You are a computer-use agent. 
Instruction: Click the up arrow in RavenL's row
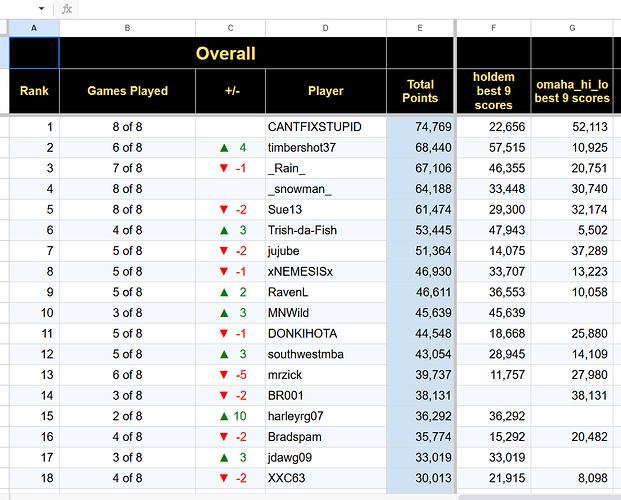(224, 293)
